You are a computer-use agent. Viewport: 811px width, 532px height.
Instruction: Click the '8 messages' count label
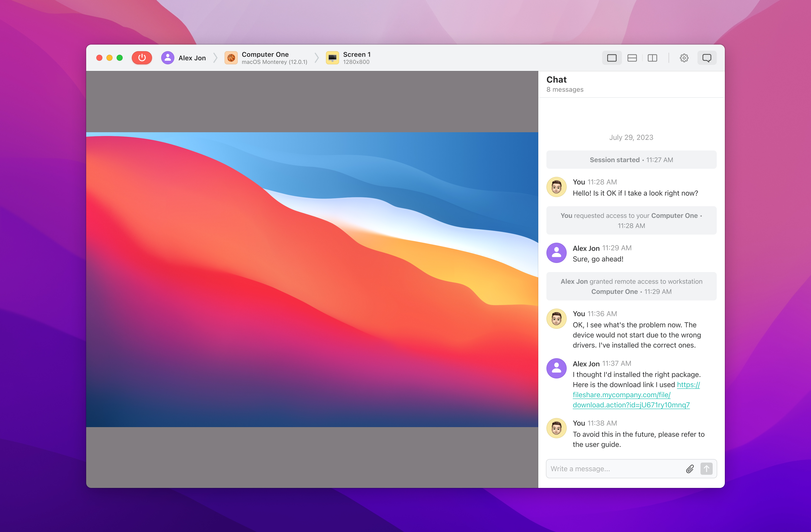point(565,90)
